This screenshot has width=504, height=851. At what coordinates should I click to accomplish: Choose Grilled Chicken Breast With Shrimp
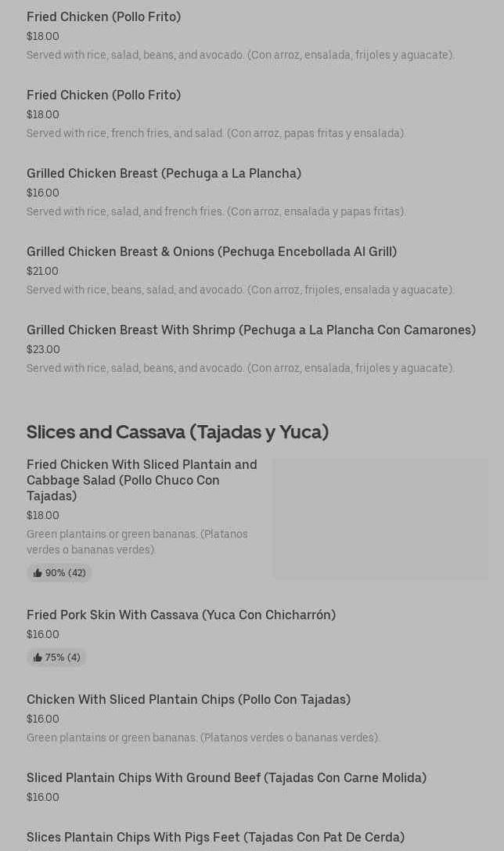tap(250, 330)
